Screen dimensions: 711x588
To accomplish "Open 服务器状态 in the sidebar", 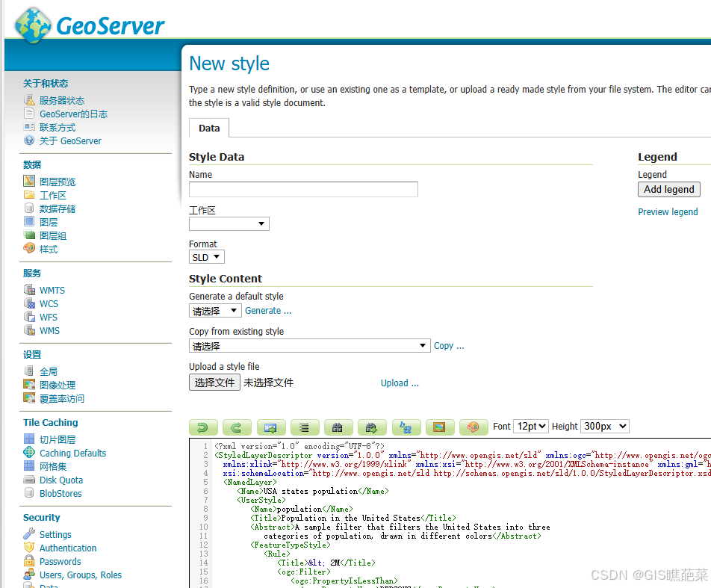I will 62,100.
